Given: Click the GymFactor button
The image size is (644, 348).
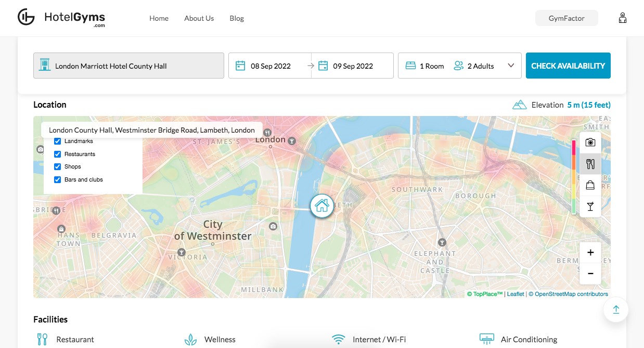Looking at the screenshot, I should [566, 18].
